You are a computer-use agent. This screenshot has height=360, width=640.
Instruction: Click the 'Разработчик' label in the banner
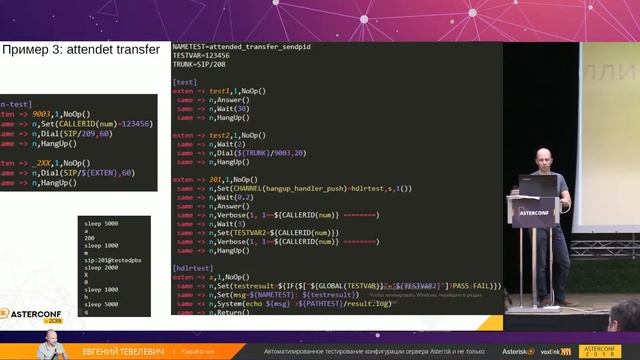coord(198,351)
